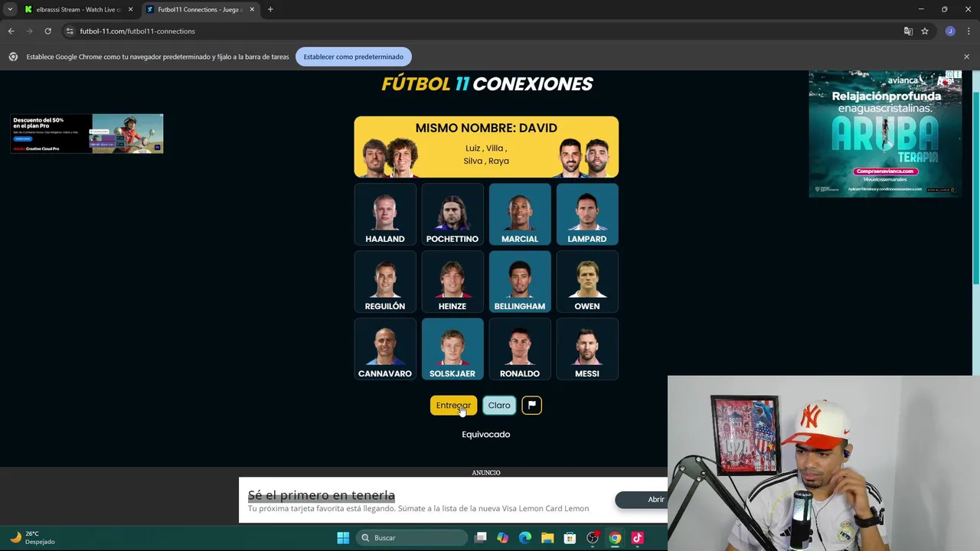Clear selection with Claro button
Image resolution: width=980 pixels, height=551 pixels.
[x=499, y=406]
